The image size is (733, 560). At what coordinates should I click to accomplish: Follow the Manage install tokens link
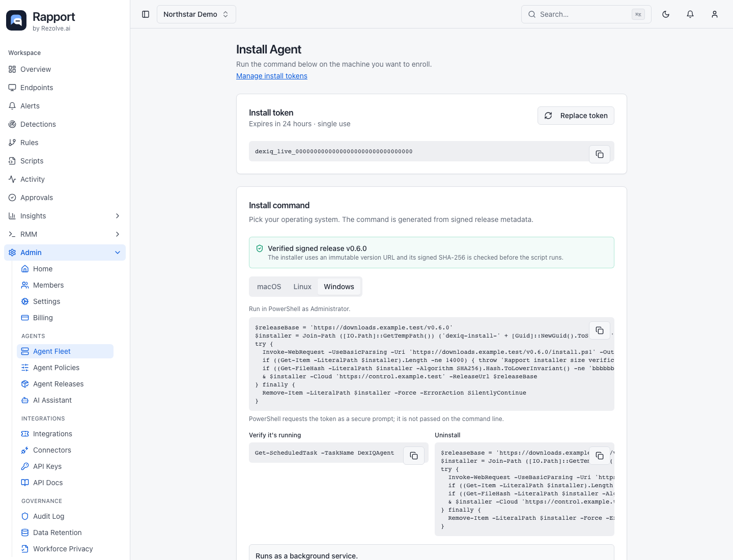(x=272, y=76)
